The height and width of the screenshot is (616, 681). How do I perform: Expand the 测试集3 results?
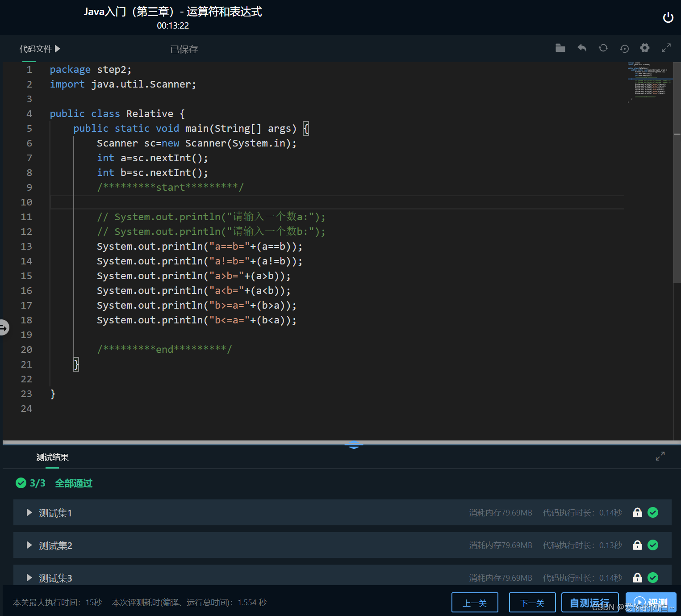point(29,578)
